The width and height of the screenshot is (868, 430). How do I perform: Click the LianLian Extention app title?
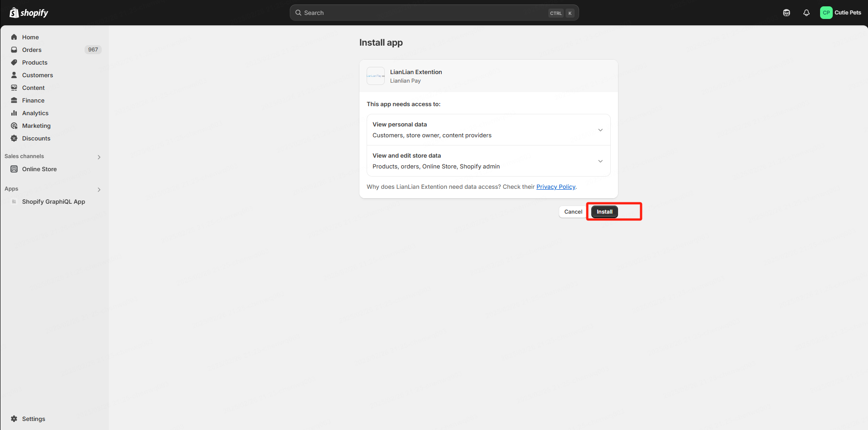pos(416,72)
